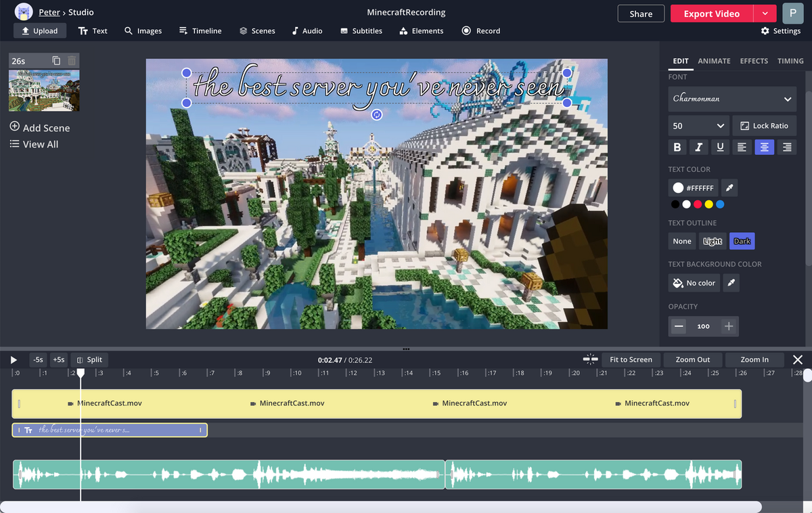Image resolution: width=812 pixels, height=513 pixels.
Task: Open the Images search tool
Action: 143,30
